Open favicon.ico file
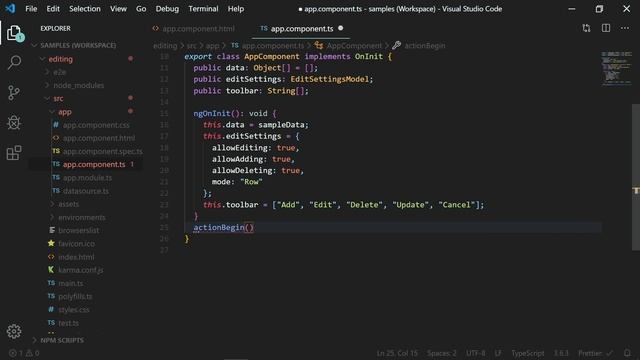 [x=76, y=244]
